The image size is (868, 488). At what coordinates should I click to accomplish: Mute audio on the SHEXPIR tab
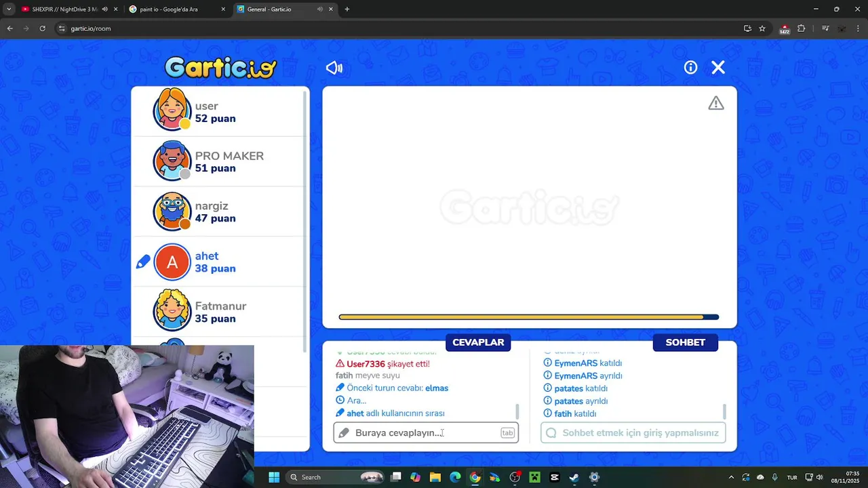[104, 9]
